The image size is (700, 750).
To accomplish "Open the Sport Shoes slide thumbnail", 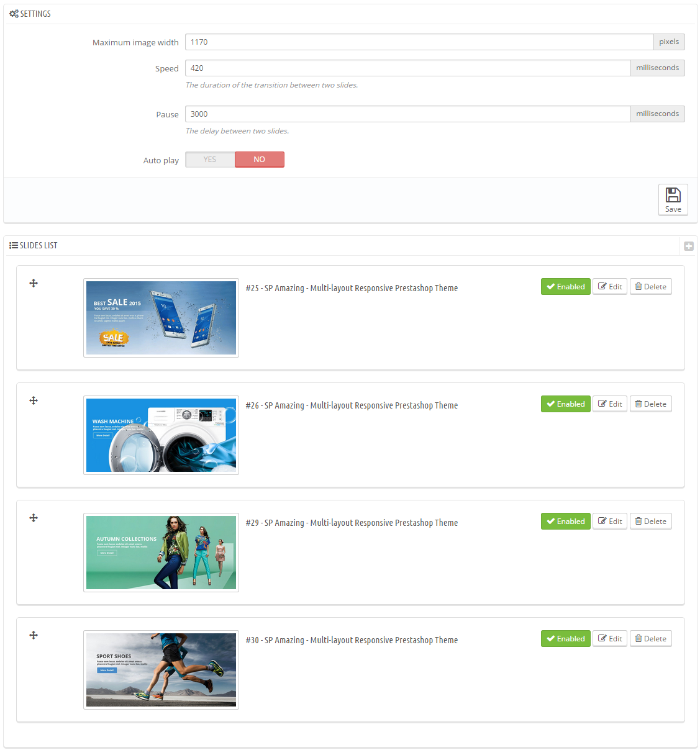I will pyautogui.click(x=161, y=670).
